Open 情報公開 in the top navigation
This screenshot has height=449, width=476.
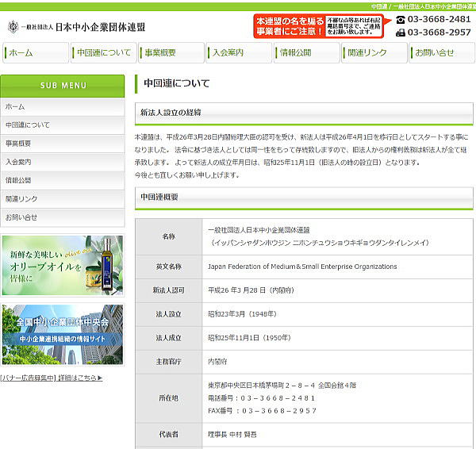pyautogui.click(x=306, y=52)
